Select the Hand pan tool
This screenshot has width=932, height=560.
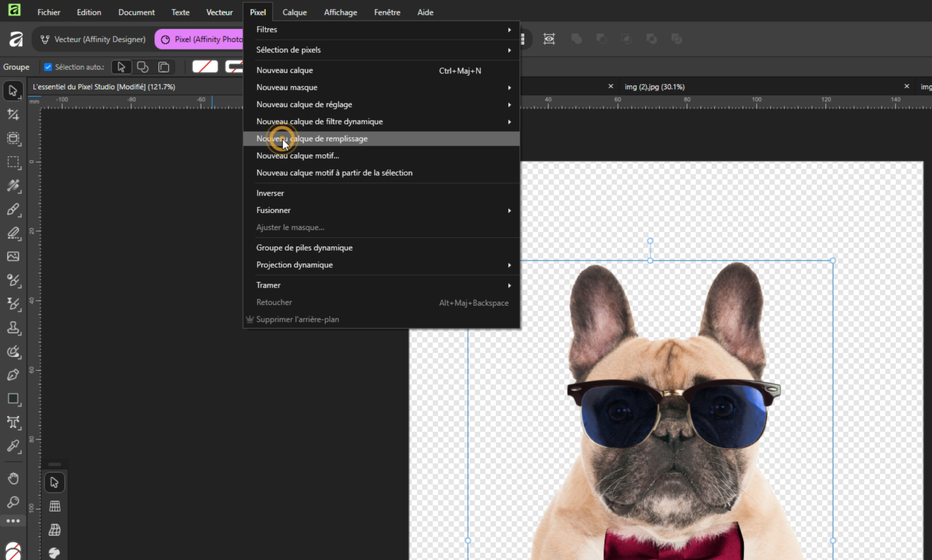point(13,478)
